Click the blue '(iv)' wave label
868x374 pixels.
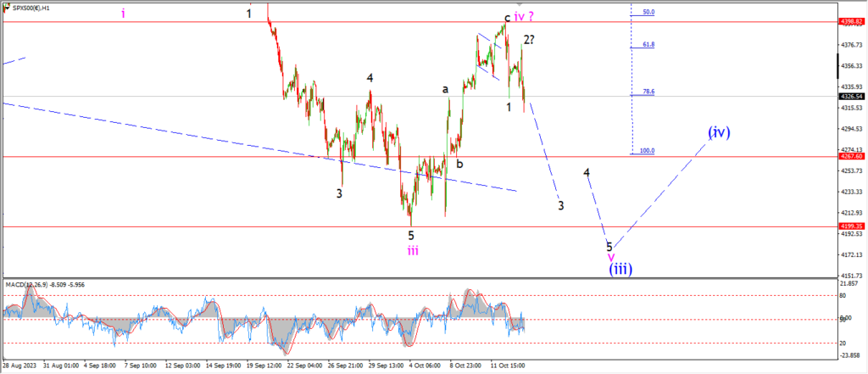coord(719,131)
